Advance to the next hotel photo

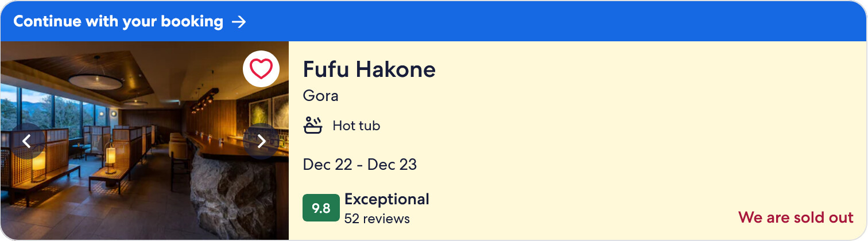point(261,141)
